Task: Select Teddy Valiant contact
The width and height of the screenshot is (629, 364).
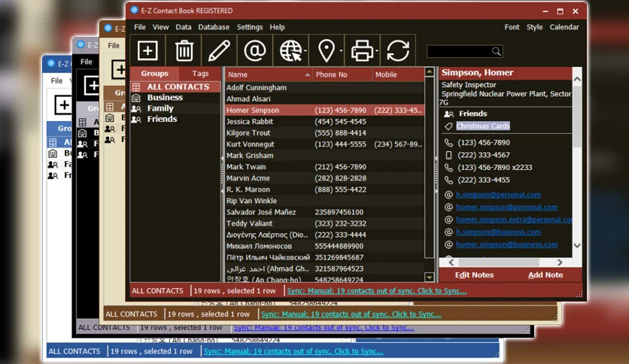Action: (324, 223)
